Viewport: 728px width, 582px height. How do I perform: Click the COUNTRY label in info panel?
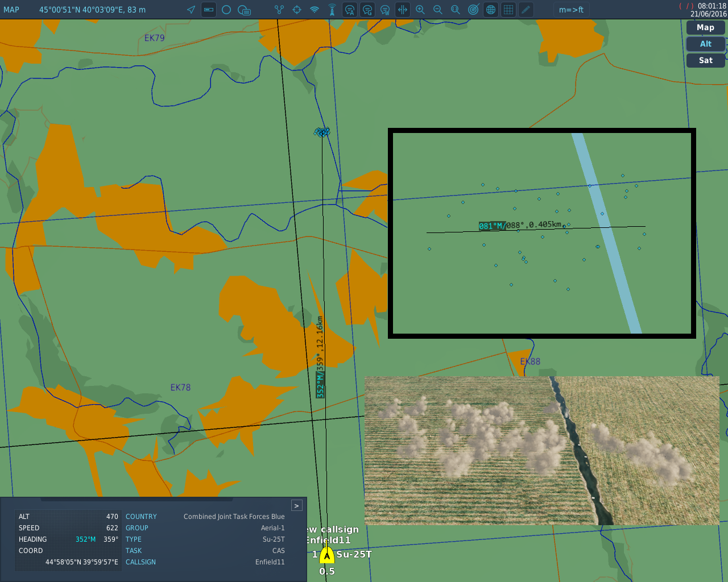point(141,517)
